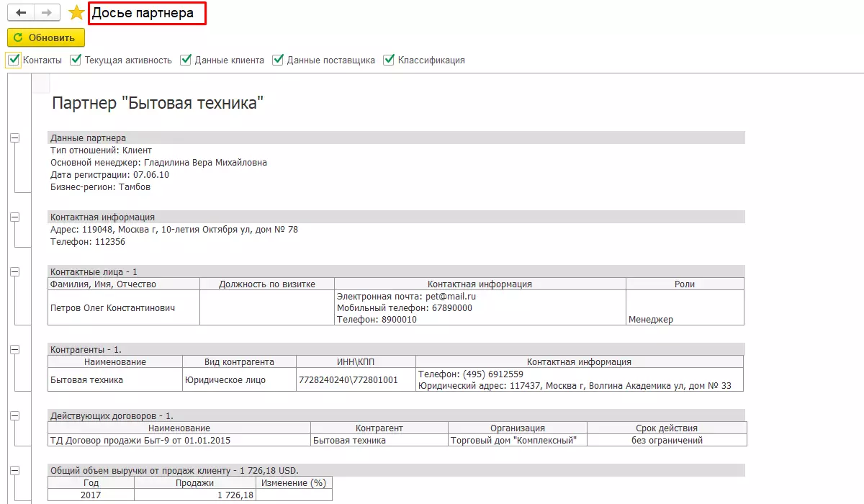Go back with the left arrow button
The width and height of the screenshot is (864, 504).
pos(21,13)
